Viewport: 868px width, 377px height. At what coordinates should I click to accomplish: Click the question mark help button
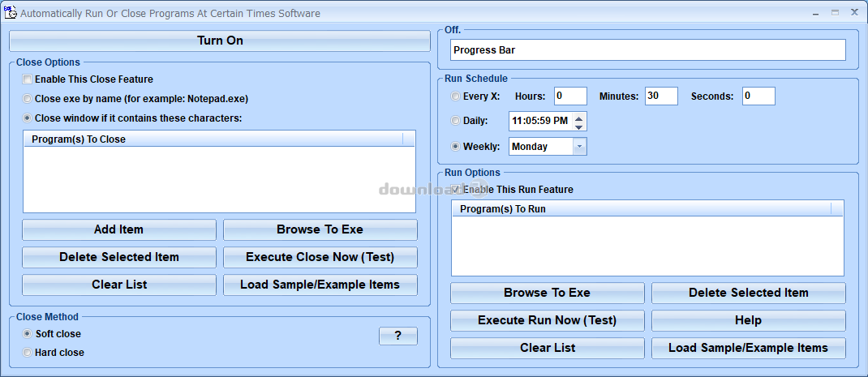398,336
